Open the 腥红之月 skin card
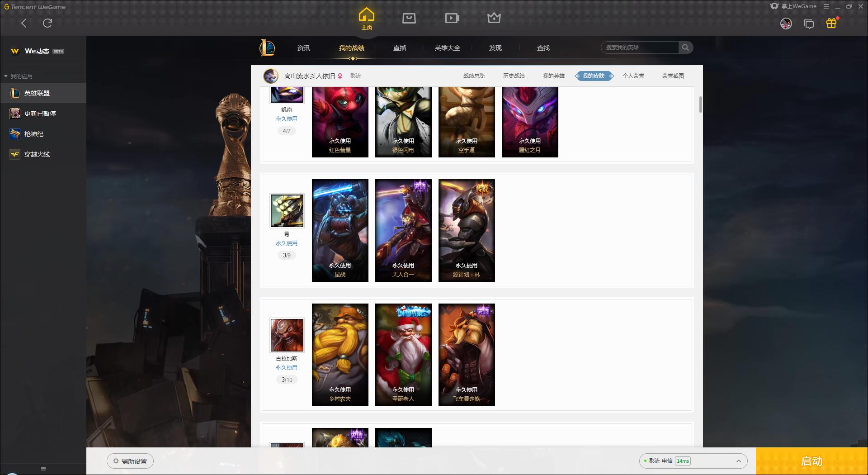 530,122
